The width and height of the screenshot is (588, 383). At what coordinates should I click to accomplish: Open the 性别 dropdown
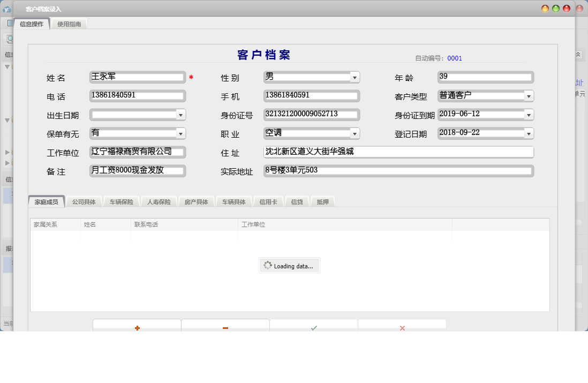[x=355, y=78]
